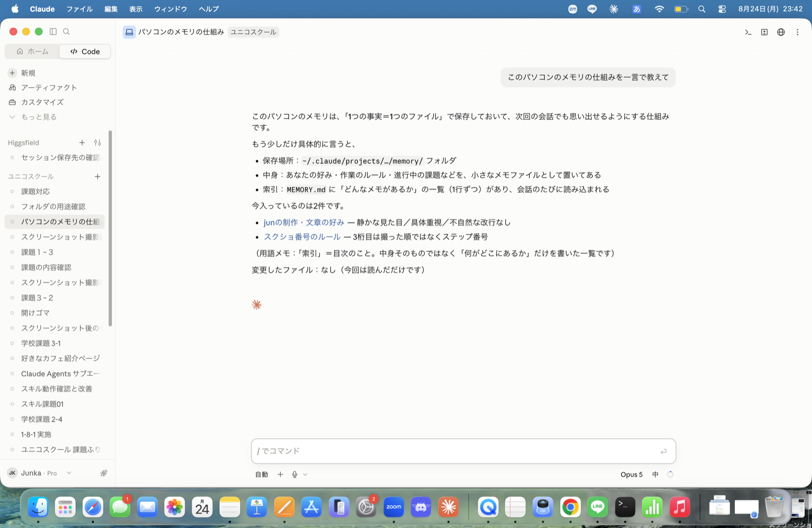Open the junの制作・文章の好み link
Image resolution: width=812 pixels, height=528 pixels.
click(x=304, y=222)
